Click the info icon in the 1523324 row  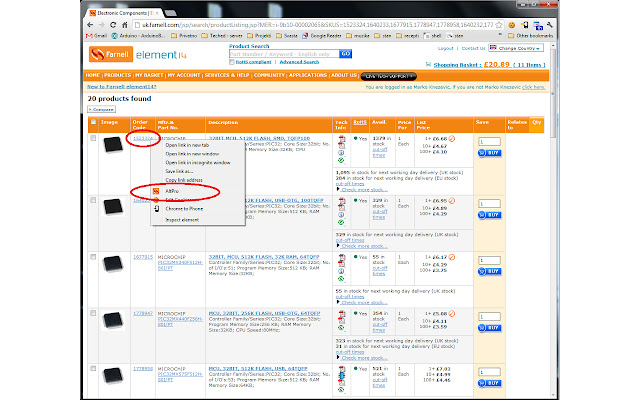click(341, 153)
